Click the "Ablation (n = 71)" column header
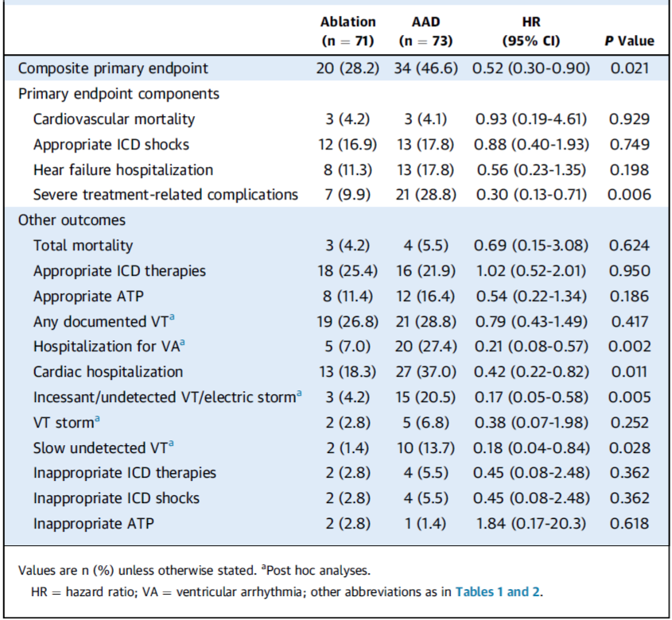This screenshot has width=672, height=620. tap(348, 31)
